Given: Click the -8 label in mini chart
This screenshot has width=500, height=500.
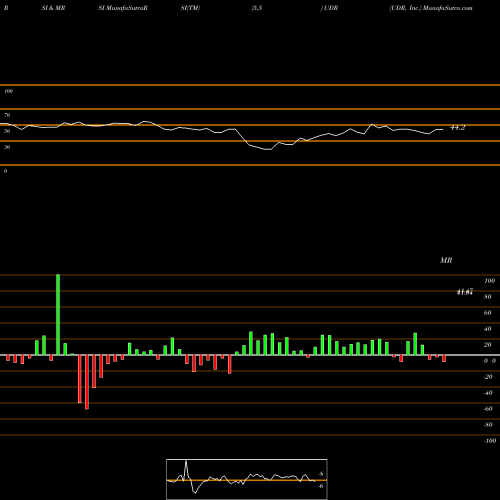Looking at the screenshot, I should 321,474.
